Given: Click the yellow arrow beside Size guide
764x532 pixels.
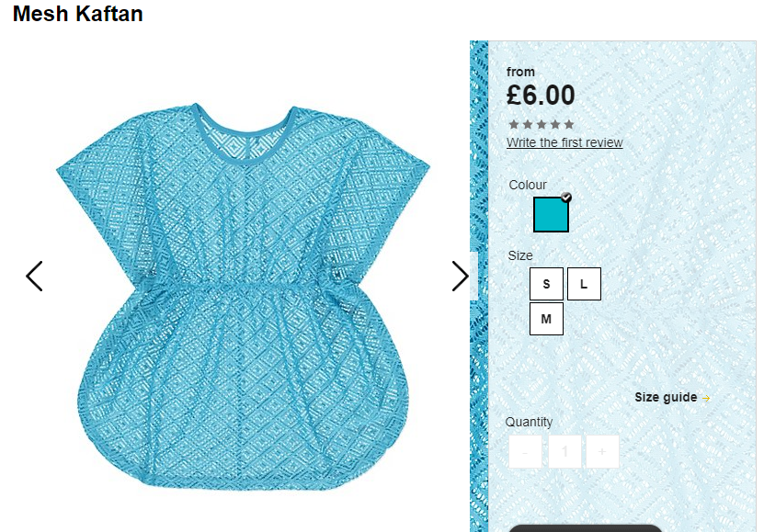Looking at the screenshot, I should 706,398.
